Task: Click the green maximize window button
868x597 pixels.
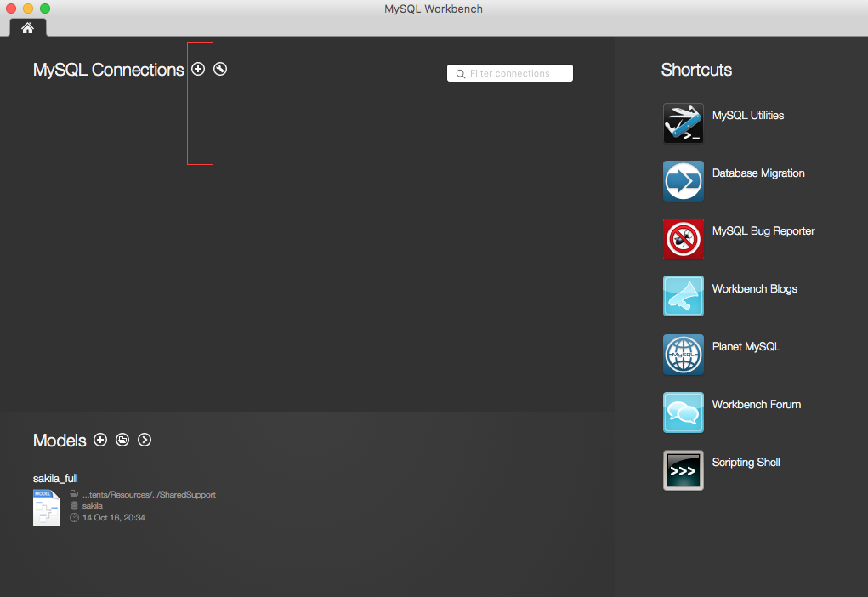Action: point(45,9)
